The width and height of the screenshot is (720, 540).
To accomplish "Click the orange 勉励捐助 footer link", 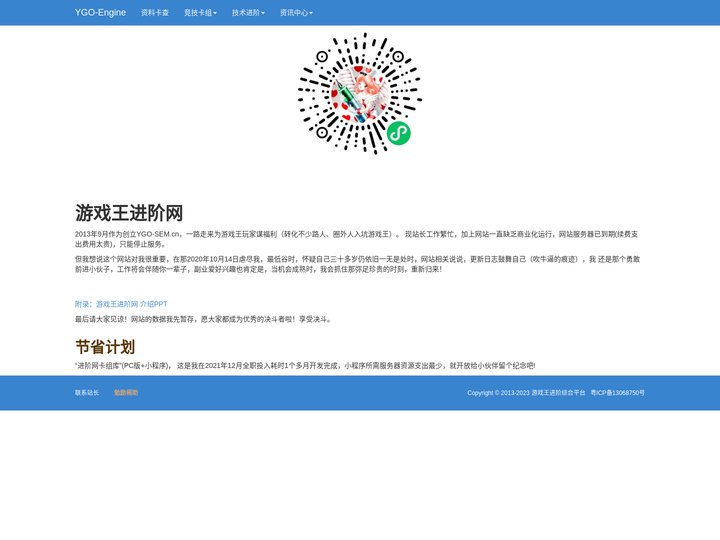I will click(x=126, y=393).
